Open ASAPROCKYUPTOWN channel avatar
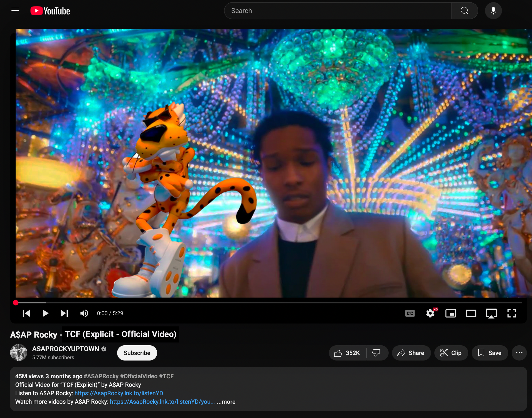 [19, 353]
